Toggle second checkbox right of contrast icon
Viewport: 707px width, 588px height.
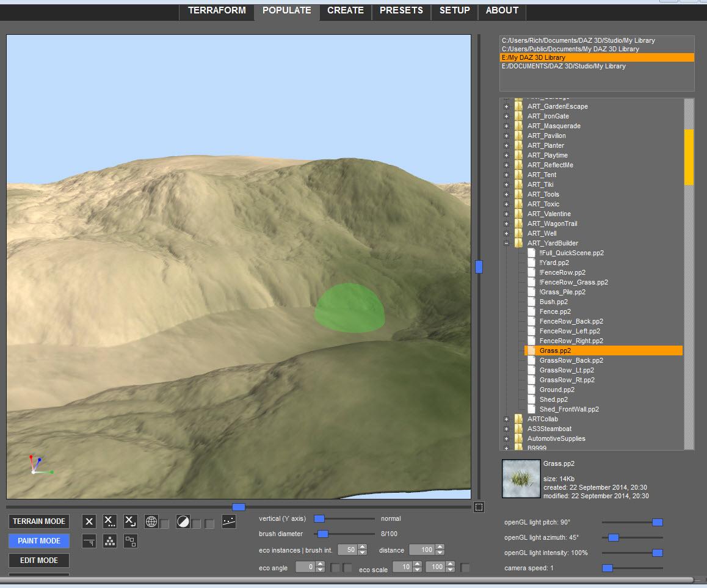click(x=209, y=524)
